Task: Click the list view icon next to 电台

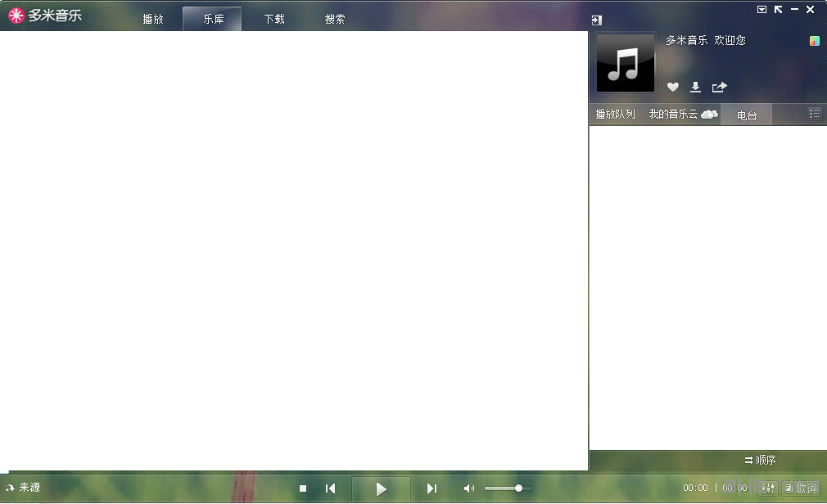Action: pos(814,114)
